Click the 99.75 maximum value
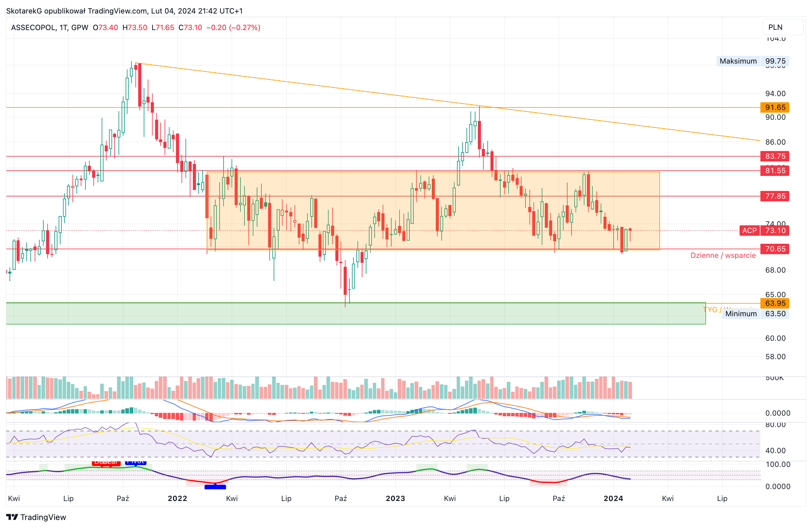 tap(775, 61)
